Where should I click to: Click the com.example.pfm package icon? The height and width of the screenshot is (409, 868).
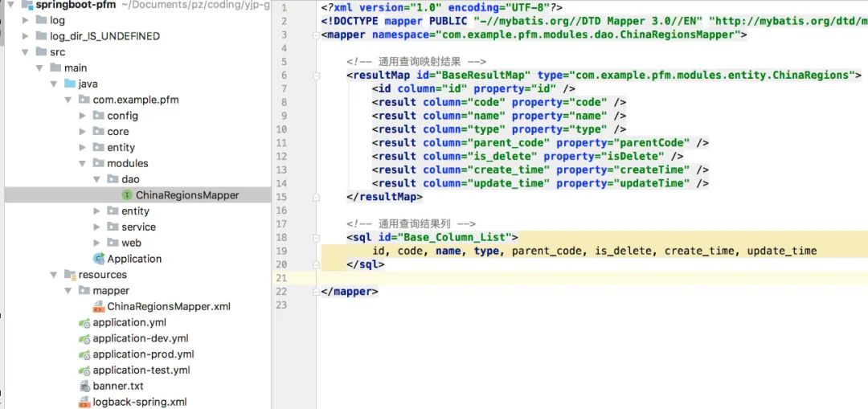click(x=84, y=100)
